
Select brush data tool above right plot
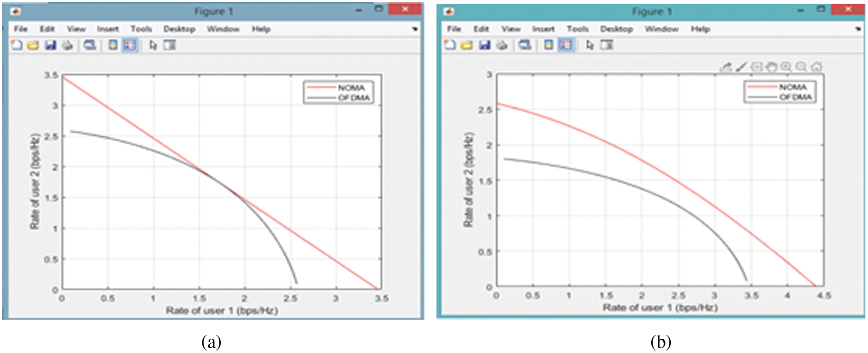741,67
